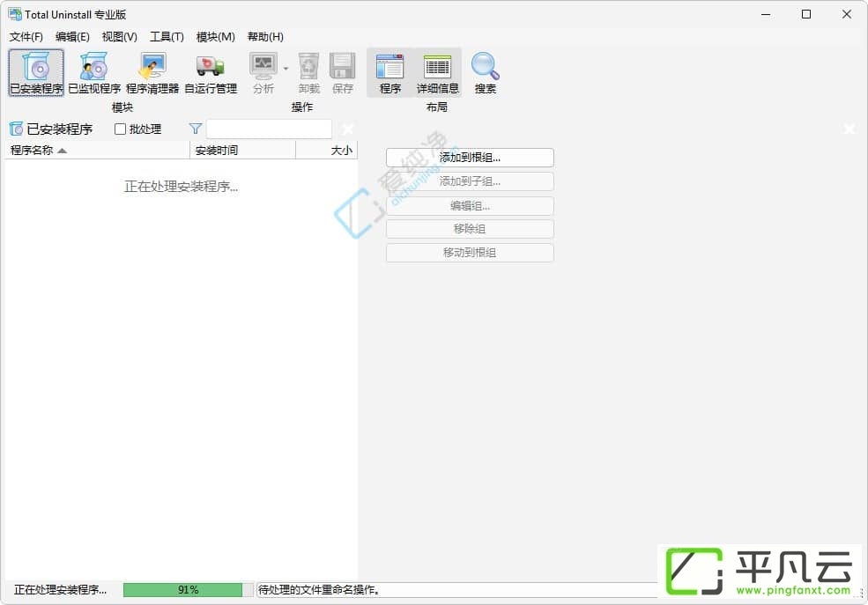This screenshot has height=605, width=868.
Task: Click status text 待处理的文件重命名操作
Action: click(x=319, y=589)
